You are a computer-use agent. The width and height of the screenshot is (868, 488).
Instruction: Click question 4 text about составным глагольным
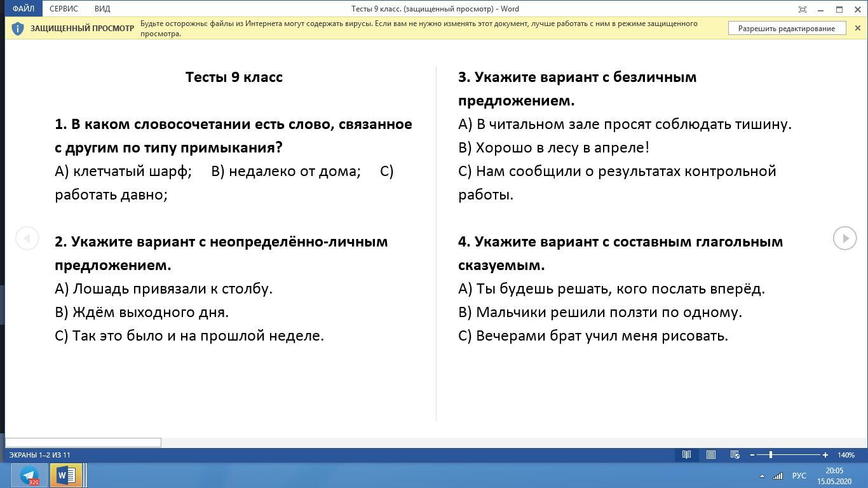(x=621, y=253)
